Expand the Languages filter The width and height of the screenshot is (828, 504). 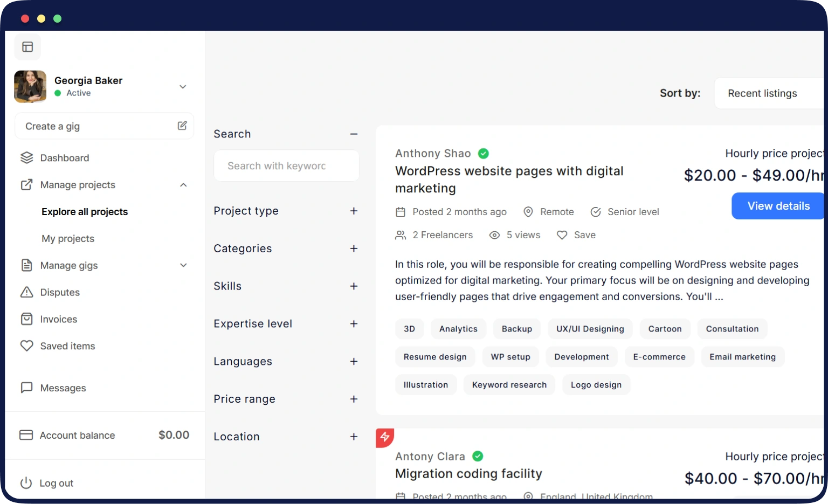pos(354,361)
